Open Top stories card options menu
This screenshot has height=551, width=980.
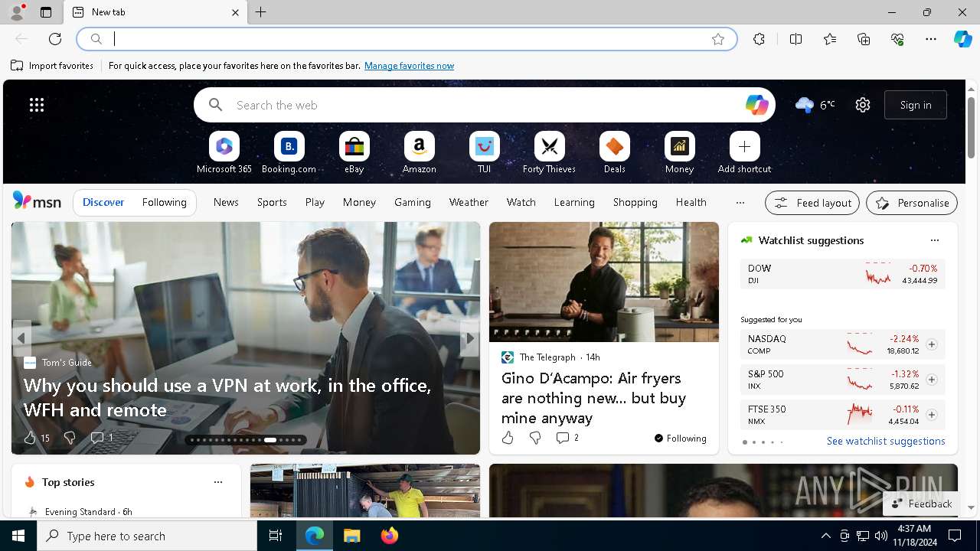pyautogui.click(x=218, y=482)
